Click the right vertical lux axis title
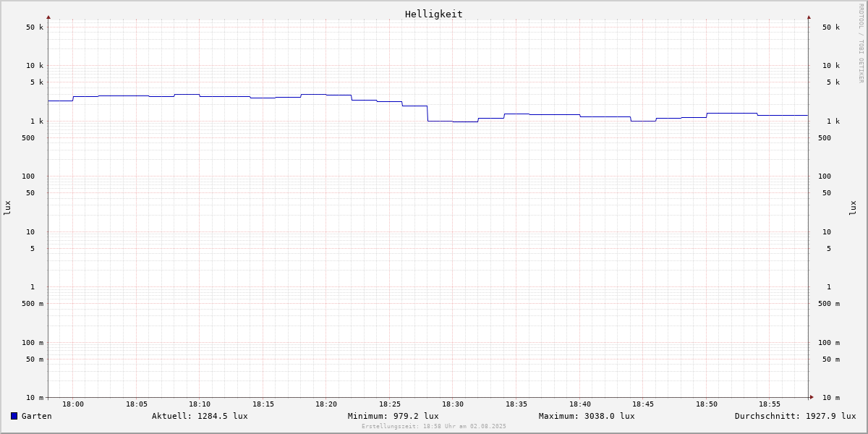Viewport: 868px width, 434px height. coord(853,208)
